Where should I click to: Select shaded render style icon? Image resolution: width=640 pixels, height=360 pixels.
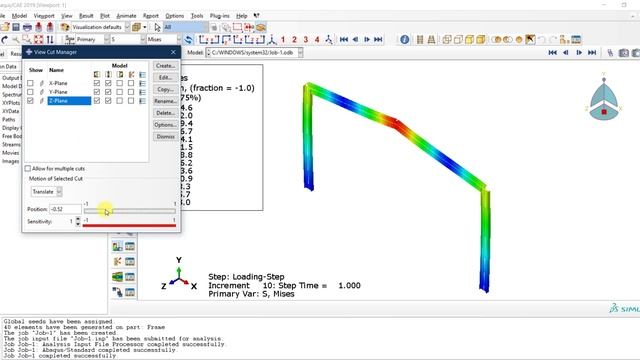(x=481, y=40)
